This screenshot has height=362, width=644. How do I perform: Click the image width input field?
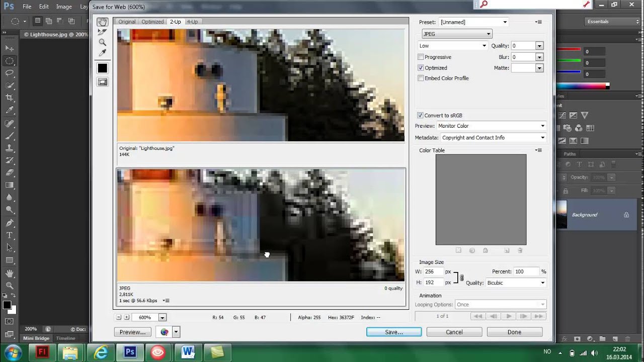tap(433, 271)
